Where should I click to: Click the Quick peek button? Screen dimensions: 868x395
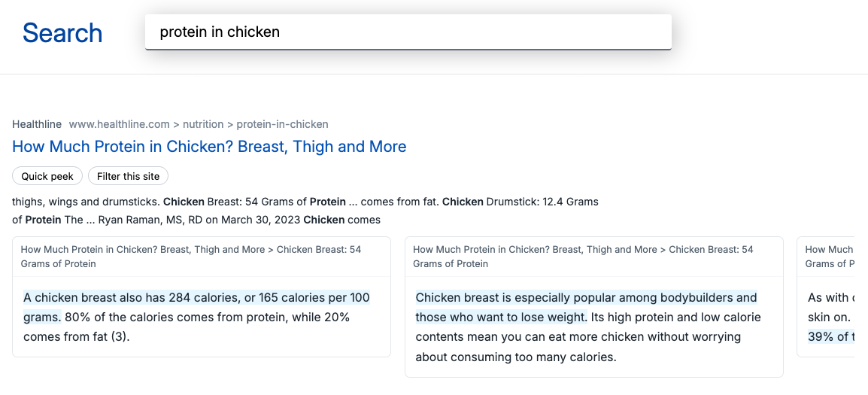click(47, 176)
